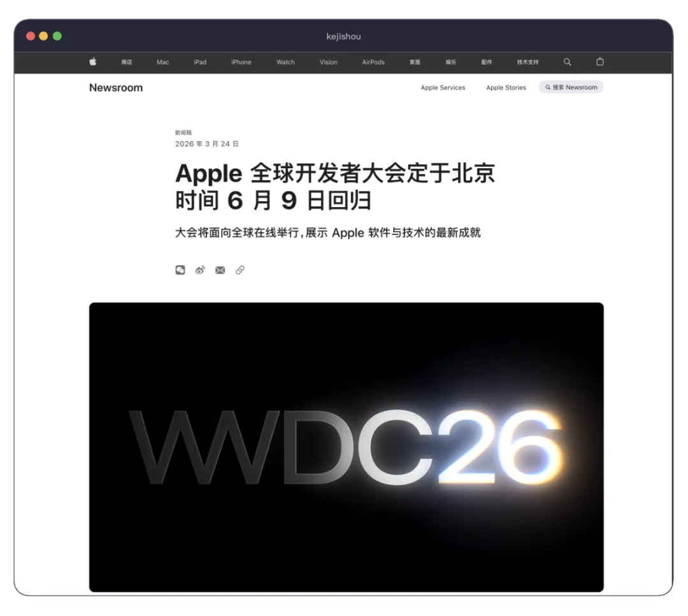Copy article link with chain icon
Image resolution: width=688 pixels, height=616 pixels.
[x=240, y=270]
